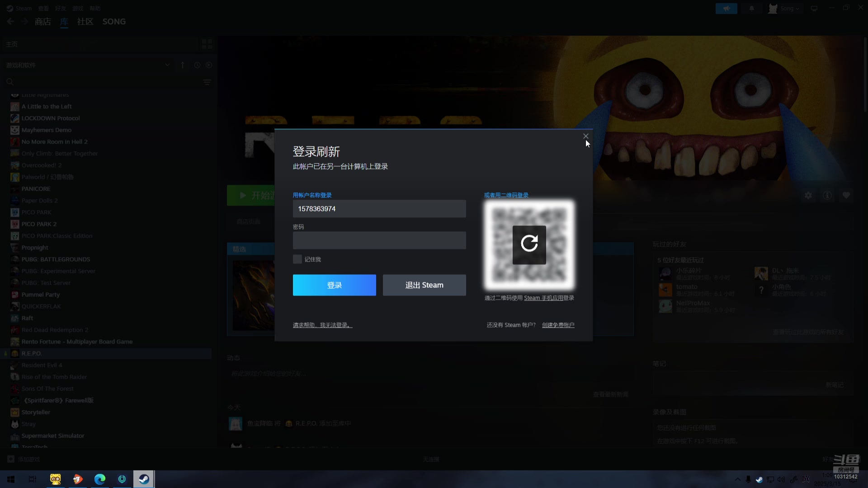Click the ready-to-play filter icon
The image size is (868, 488).
(x=209, y=65)
